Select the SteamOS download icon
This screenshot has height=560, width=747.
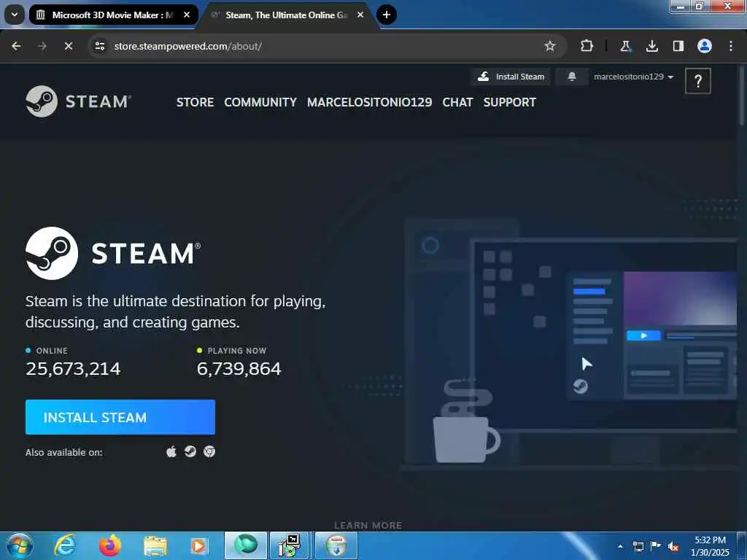point(190,451)
